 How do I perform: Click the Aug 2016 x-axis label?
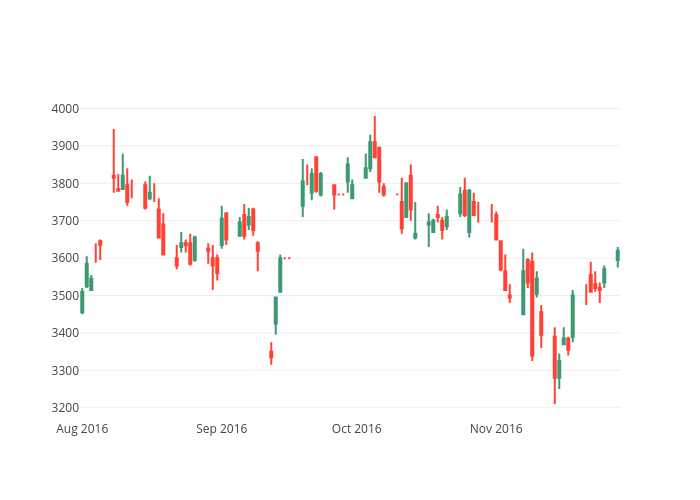(x=82, y=429)
